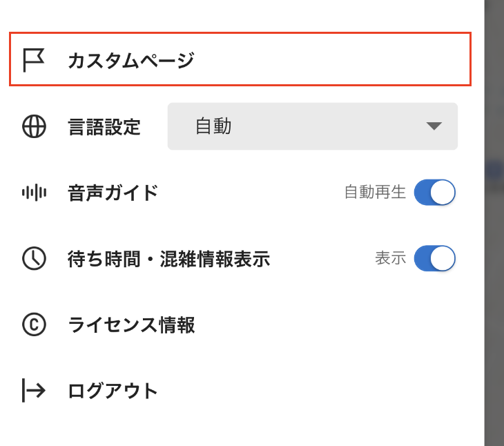504x446 pixels.
Task: Click the flag icon beside カスタムページ
Action: coord(34,60)
